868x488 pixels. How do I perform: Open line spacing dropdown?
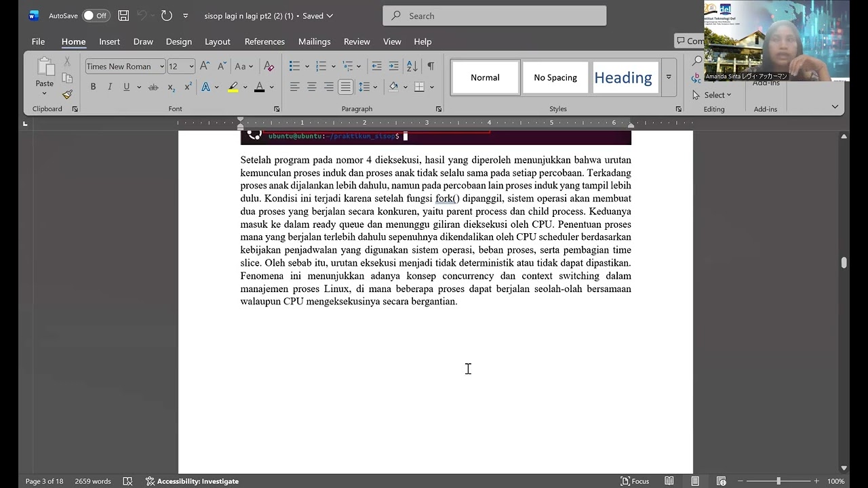368,87
